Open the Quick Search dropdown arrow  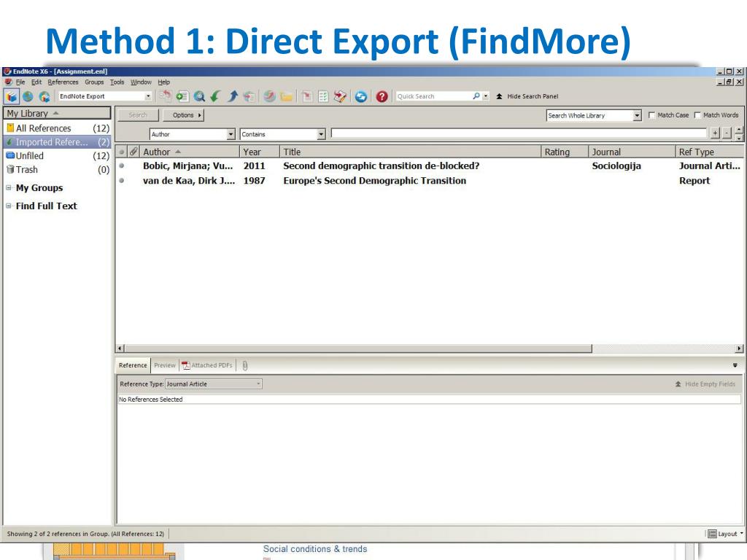(x=485, y=96)
